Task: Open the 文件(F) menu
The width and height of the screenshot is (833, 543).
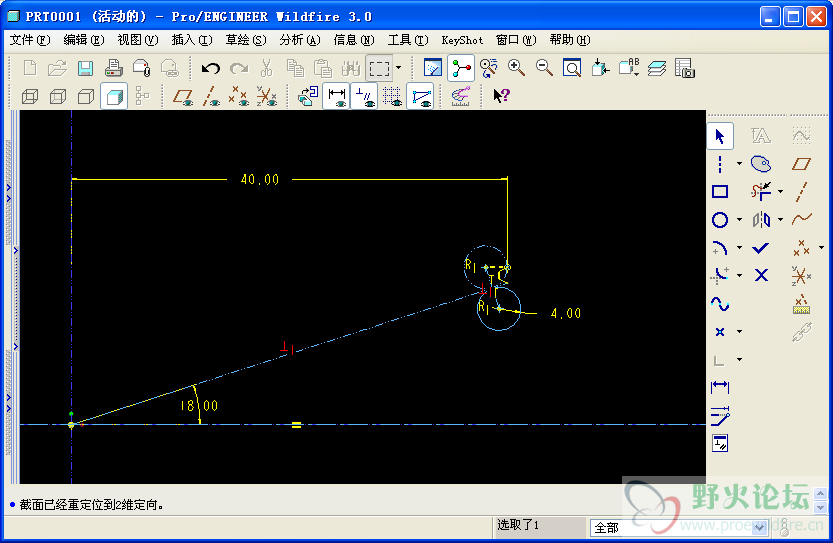Action: [x=29, y=40]
